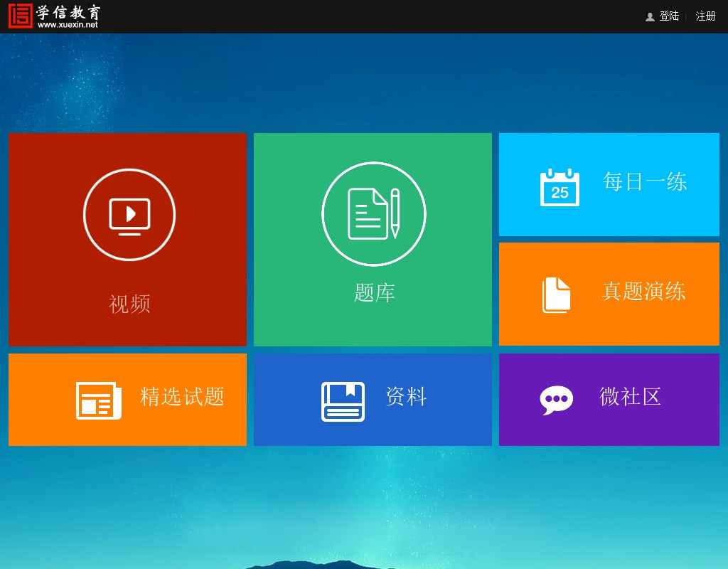Click the person silhouette icon beside 登陆
This screenshot has height=569, width=728.
click(x=650, y=16)
